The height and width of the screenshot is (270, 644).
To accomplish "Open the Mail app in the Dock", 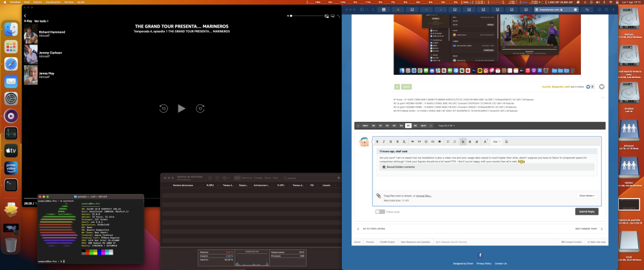I will (x=11, y=81).
